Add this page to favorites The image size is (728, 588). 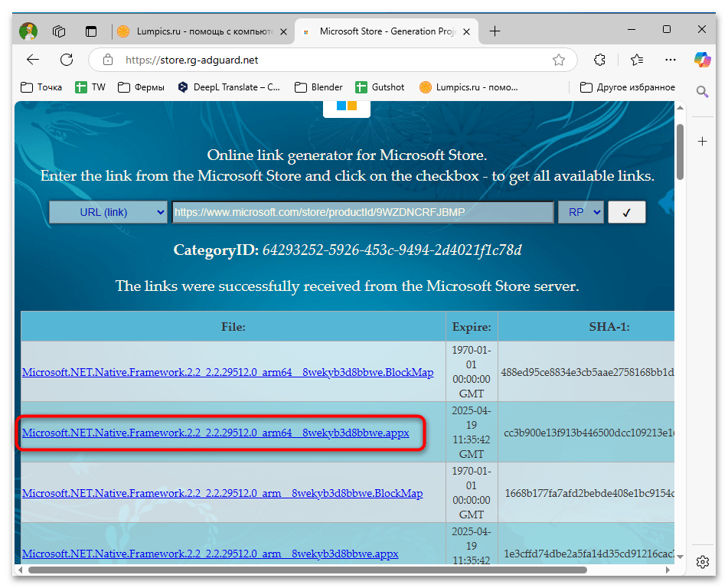pos(559,60)
